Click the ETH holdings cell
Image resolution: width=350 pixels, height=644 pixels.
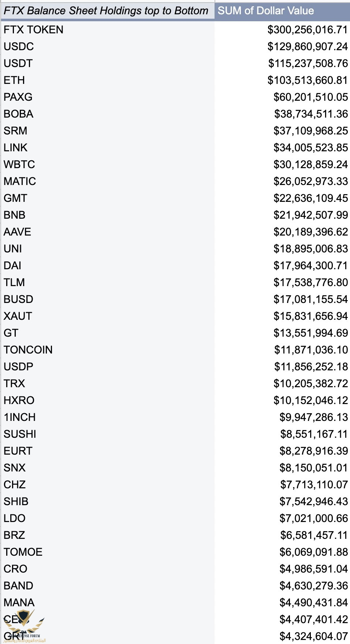(15, 80)
